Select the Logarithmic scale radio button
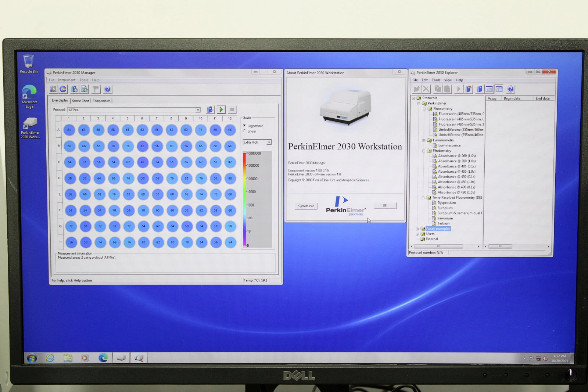This screenshot has width=588, height=392. [x=244, y=126]
